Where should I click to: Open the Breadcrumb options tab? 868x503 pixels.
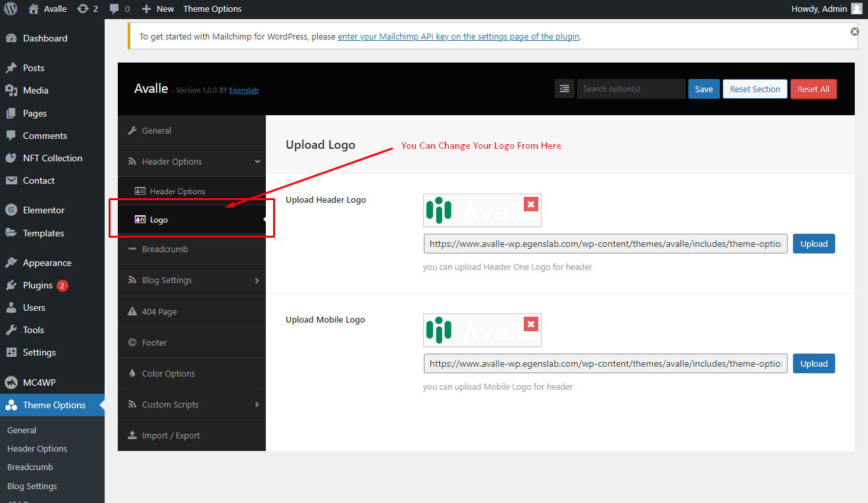191,249
